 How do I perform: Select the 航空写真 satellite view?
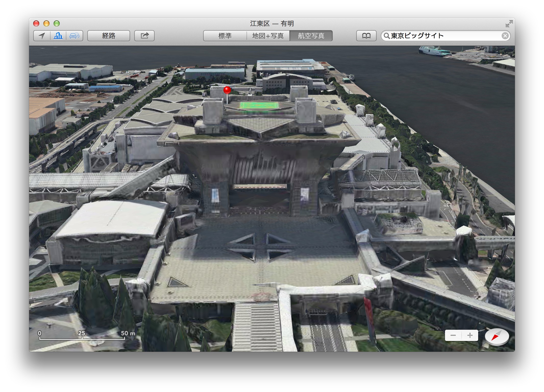[x=311, y=36]
